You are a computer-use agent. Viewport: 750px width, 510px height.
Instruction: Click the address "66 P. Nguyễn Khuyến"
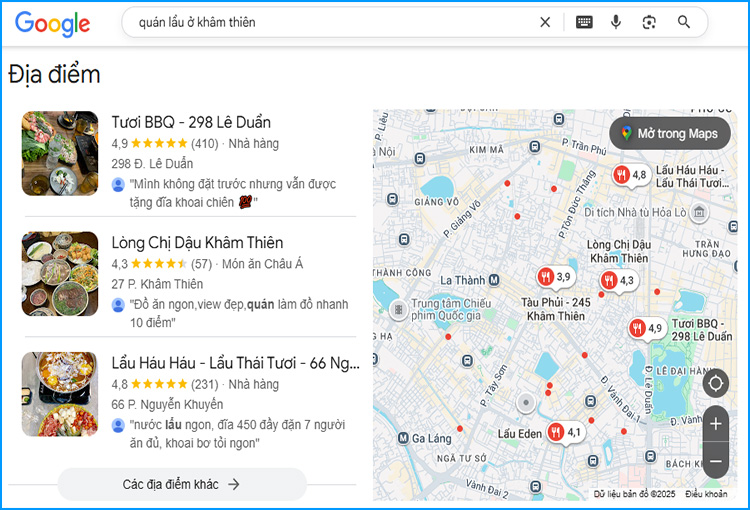point(167,405)
